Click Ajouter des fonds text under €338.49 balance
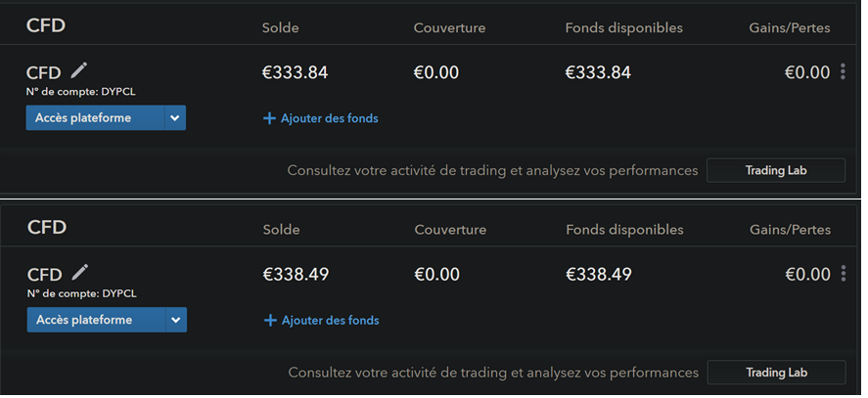This screenshot has height=398, width=868. [330, 320]
